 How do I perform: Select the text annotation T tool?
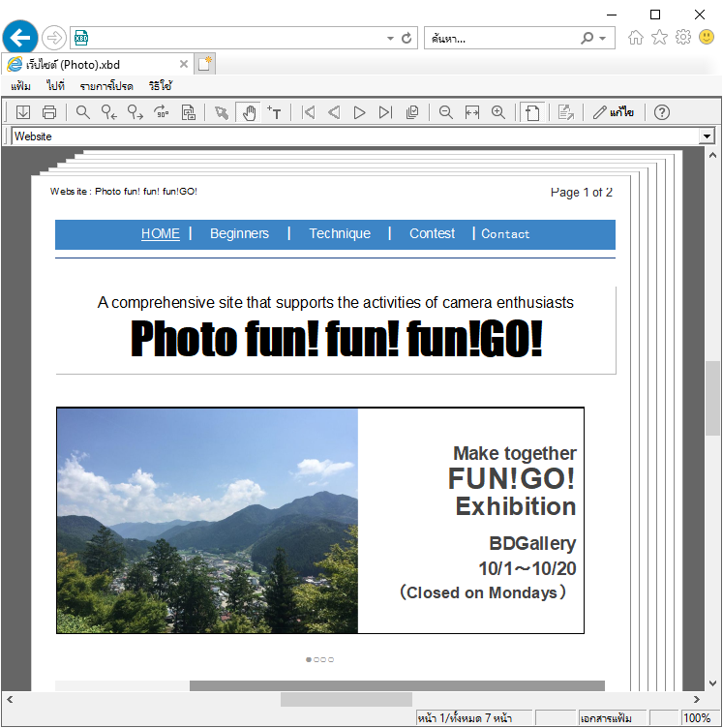274,112
